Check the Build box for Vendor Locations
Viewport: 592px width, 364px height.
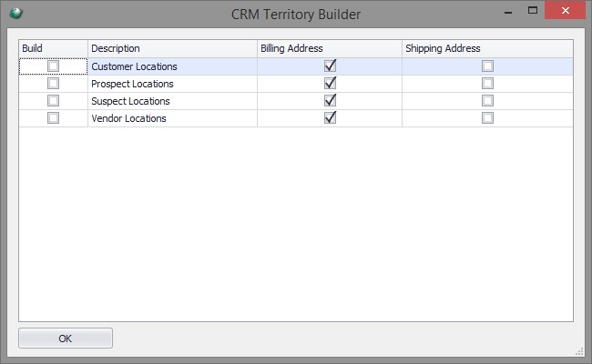tap(53, 118)
